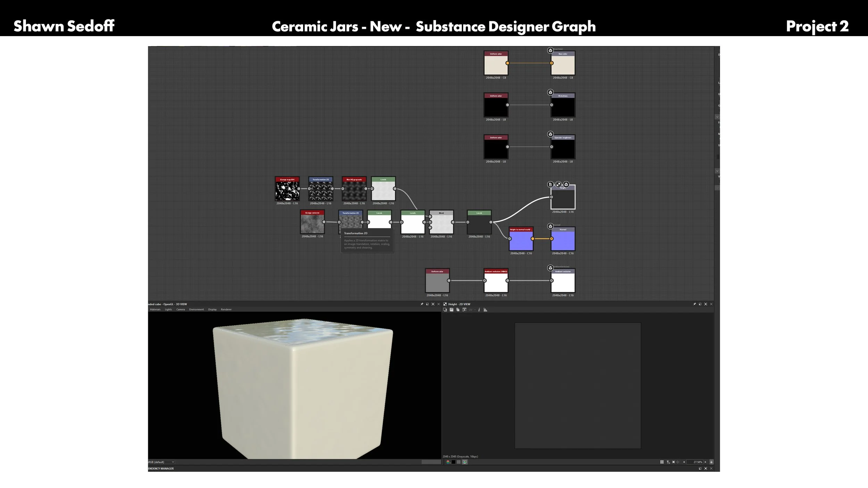Screen dimensions: 868x488
Task: Select the Grunge concrete node
Action: (x=312, y=222)
